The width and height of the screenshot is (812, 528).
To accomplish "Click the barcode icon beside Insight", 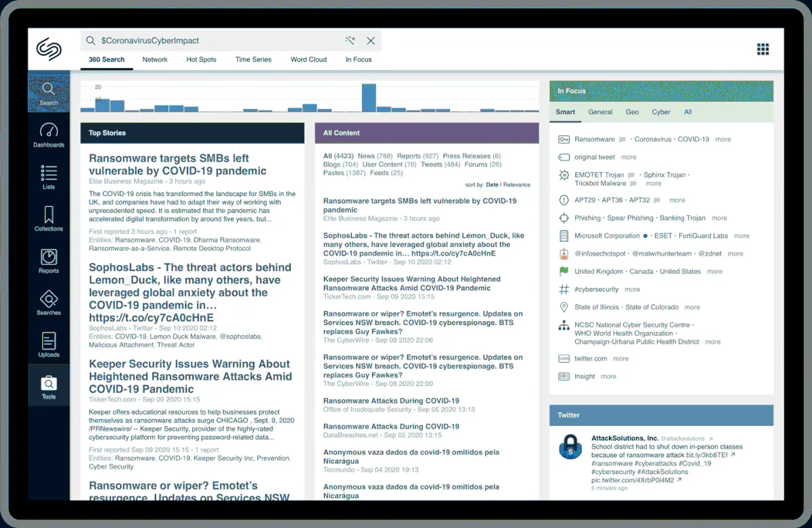I will point(564,377).
